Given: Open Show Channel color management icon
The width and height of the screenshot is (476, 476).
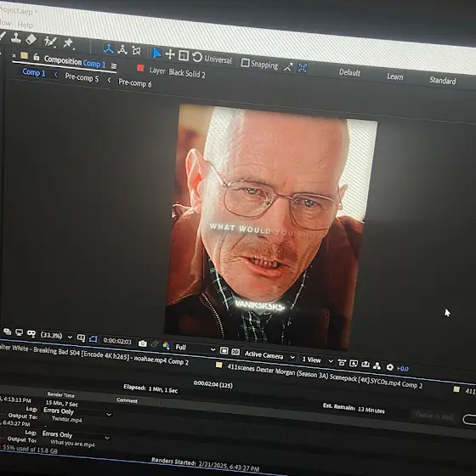Looking at the screenshot, I should point(166,345).
